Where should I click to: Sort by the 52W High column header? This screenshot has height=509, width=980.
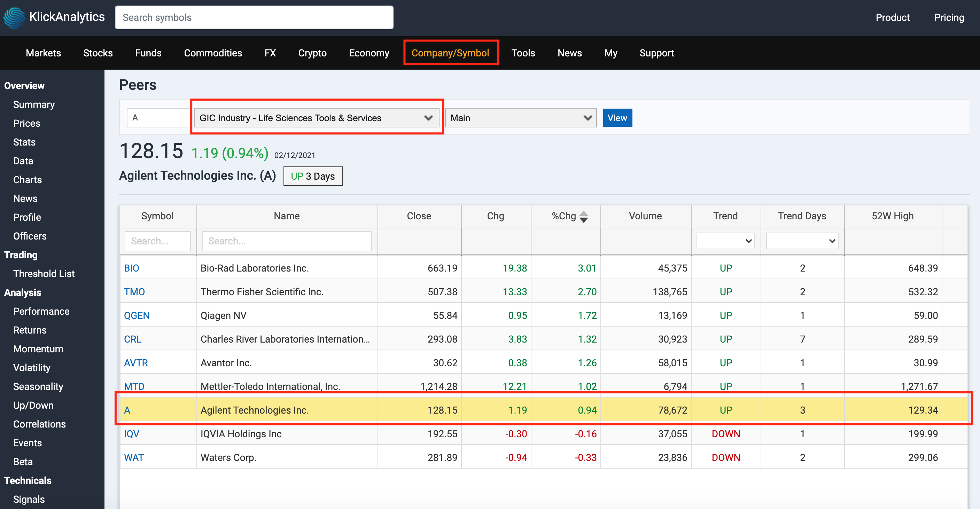(892, 216)
